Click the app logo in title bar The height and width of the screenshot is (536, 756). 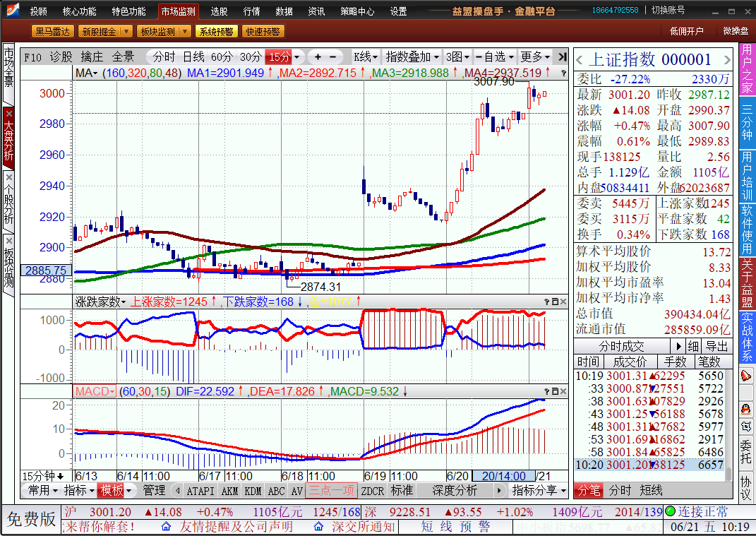13,9
